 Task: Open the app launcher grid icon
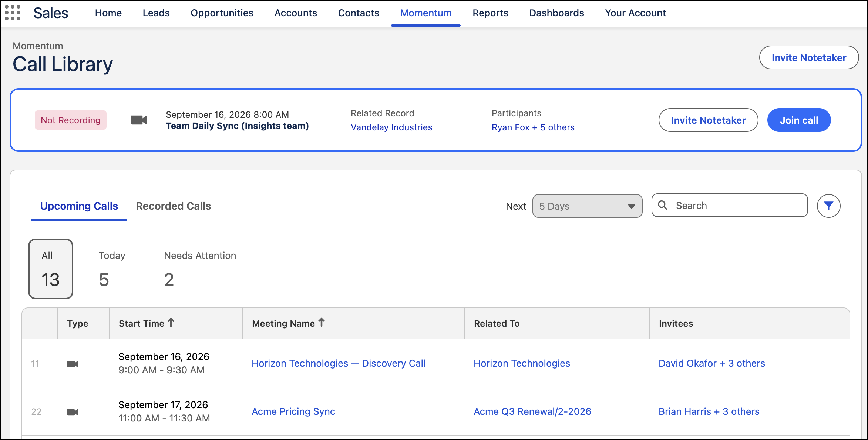[13, 13]
